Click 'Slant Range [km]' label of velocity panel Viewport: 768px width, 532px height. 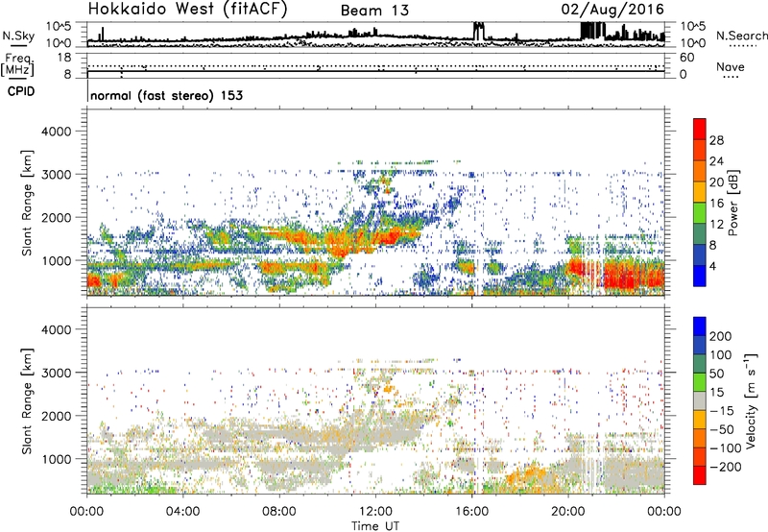[27, 400]
